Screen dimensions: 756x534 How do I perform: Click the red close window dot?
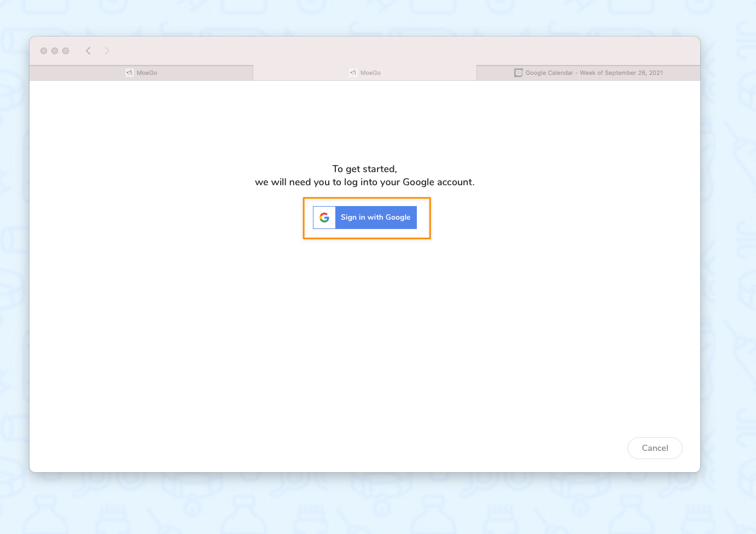[44, 51]
